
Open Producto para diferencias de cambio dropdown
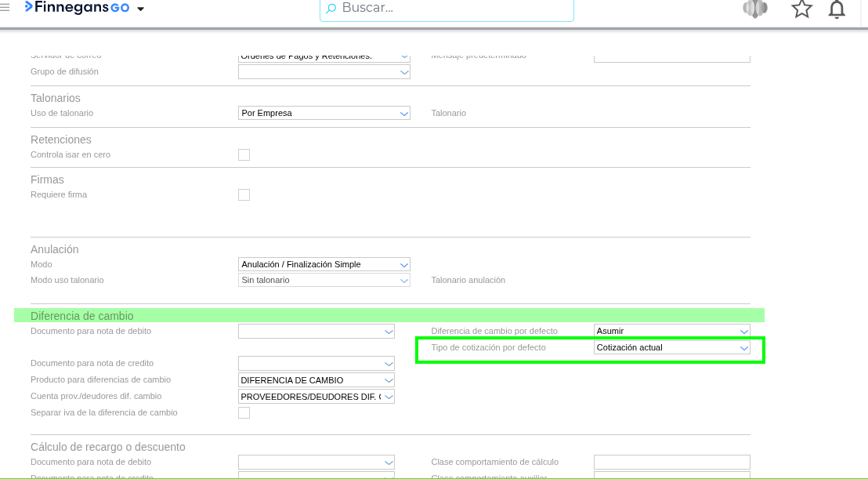tap(316, 380)
